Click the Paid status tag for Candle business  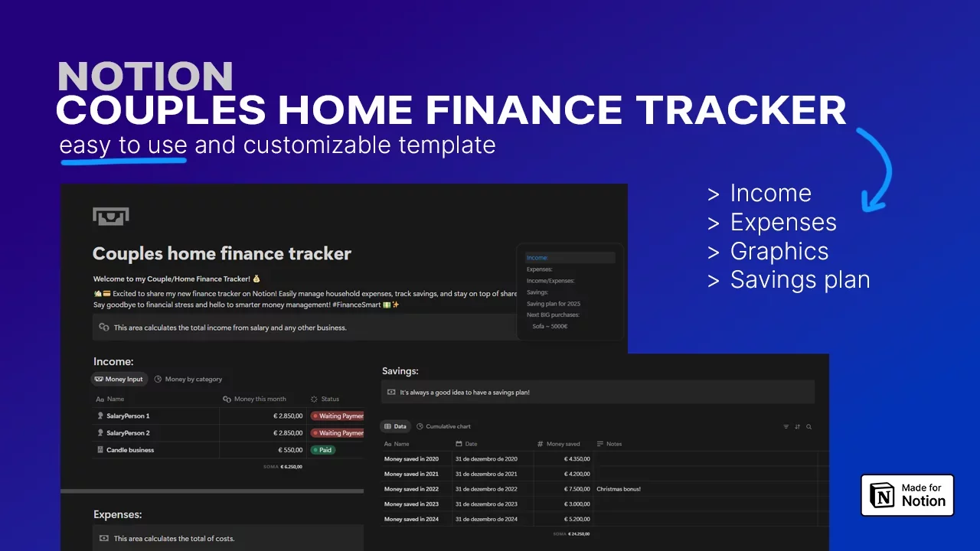click(323, 450)
